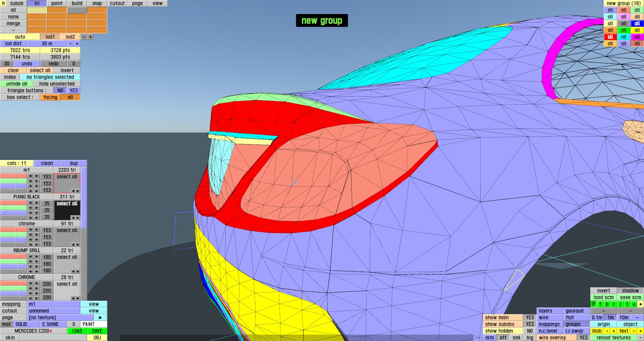This screenshot has height=341, width=644.
Task: Click the green SAVE button
Action: (97, 331)
